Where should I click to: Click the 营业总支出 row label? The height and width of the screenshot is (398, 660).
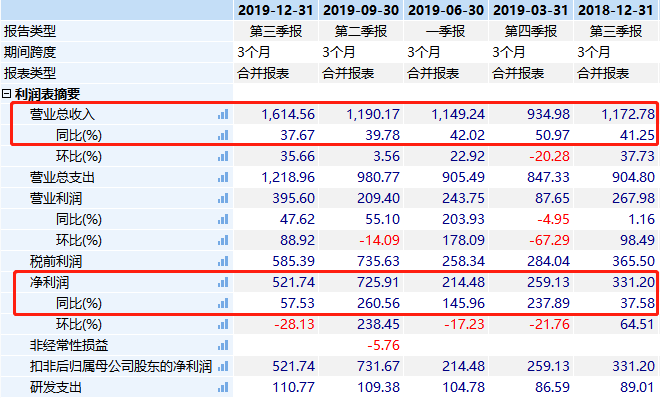pos(62,178)
